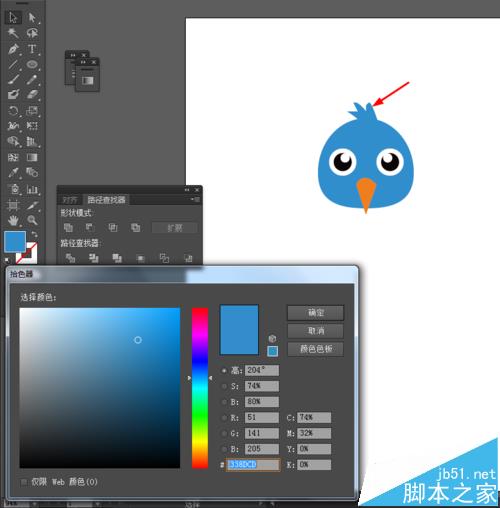Screen dimensions: 500x508
Task: Select the Column Graph tool
Action: [32, 189]
